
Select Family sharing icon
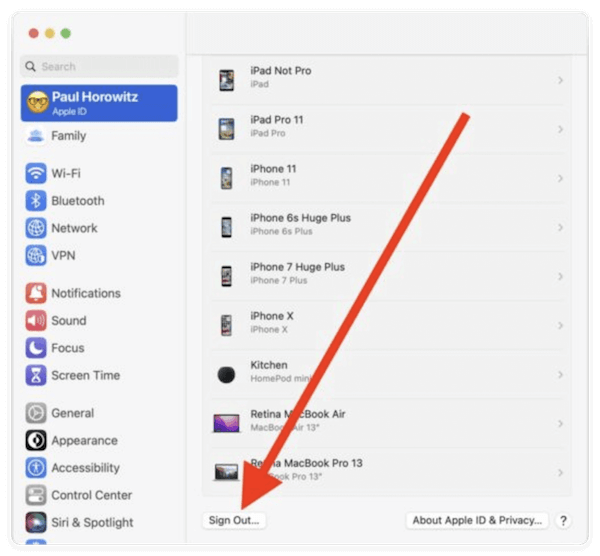click(36, 135)
